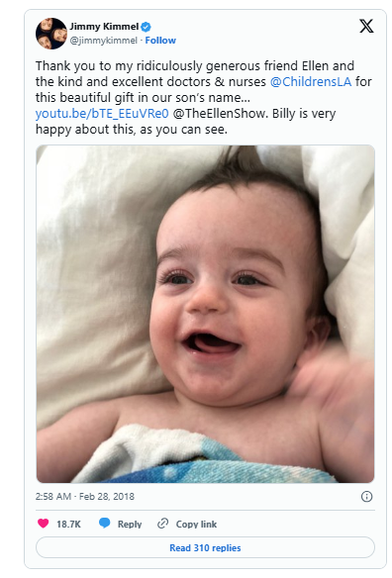
Task: Follow Jimmy Kimmel
Action: pyautogui.click(x=160, y=41)
